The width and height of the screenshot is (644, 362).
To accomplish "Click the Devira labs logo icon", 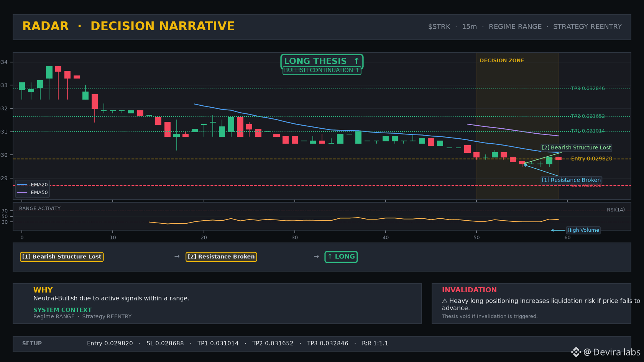I will 576,352.
